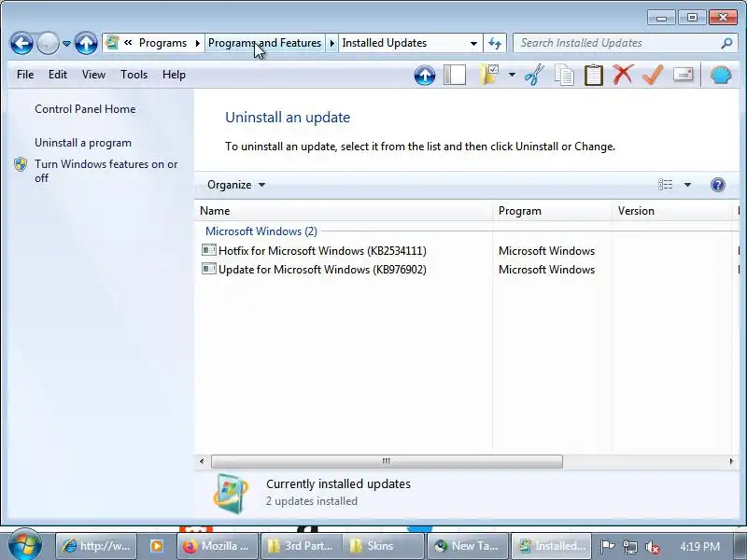747x560 pixels.
Task: Click the Paste clipboard icon
Action: 594,76
